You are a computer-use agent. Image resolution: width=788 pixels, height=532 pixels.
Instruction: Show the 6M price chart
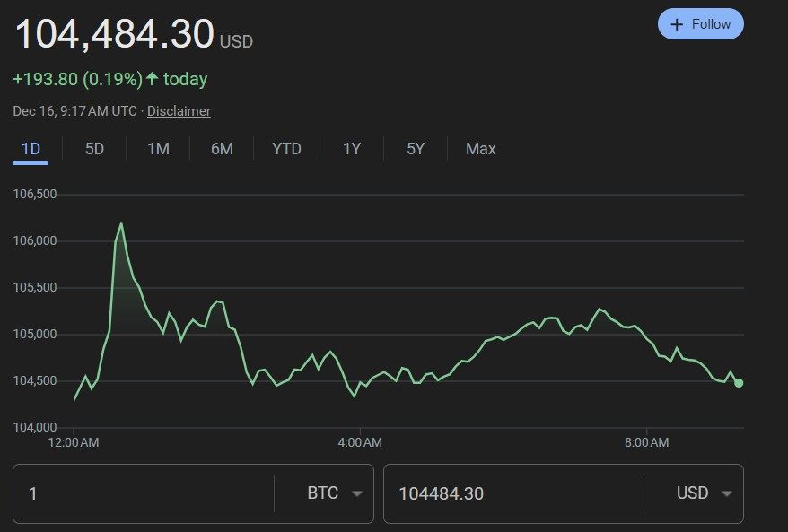(222, 149)
